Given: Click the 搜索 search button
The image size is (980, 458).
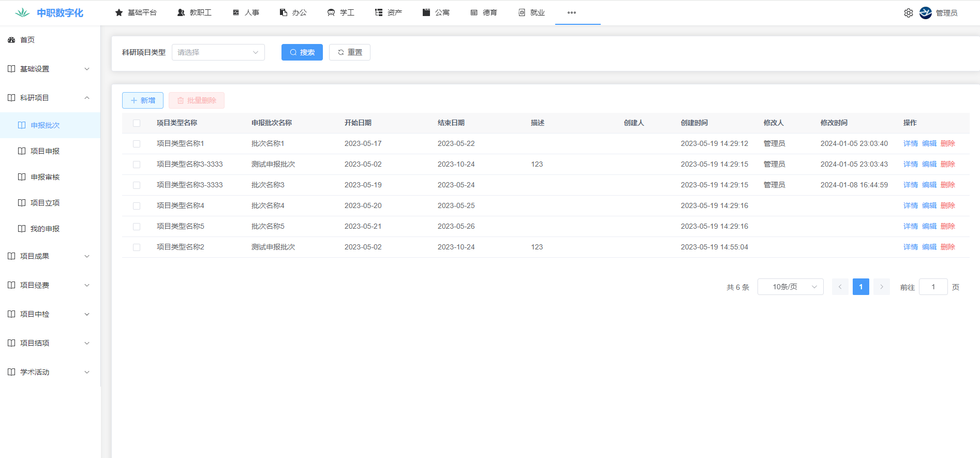Looking at the screenshot, I should pyautogui.click(x=302, y=52).
